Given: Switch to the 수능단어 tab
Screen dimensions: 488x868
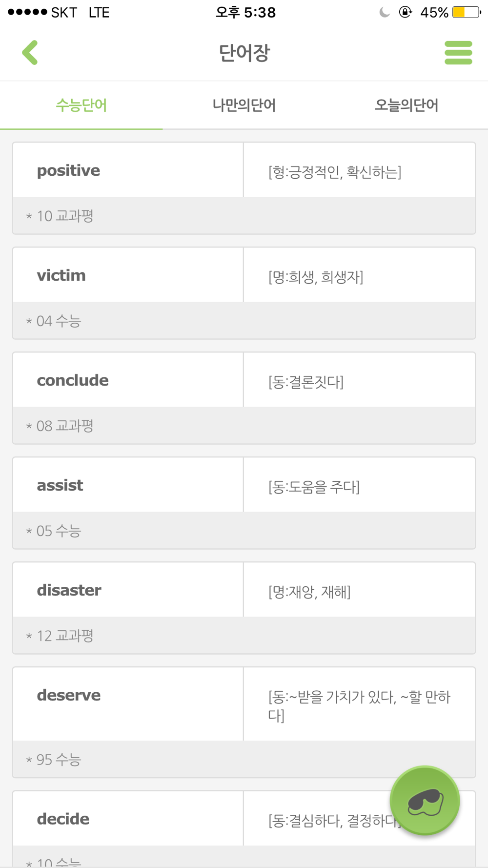Looking at the screenshot, I should 81,105.
